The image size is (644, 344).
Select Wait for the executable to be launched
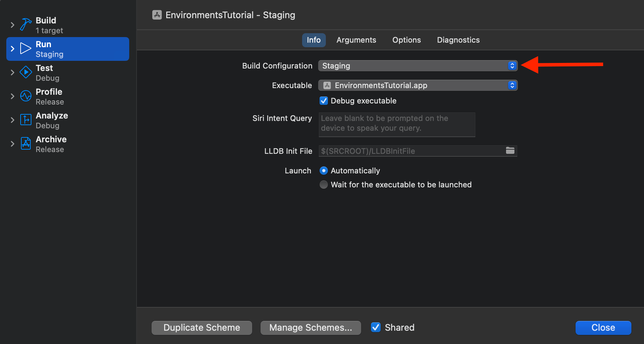(324, 185)
